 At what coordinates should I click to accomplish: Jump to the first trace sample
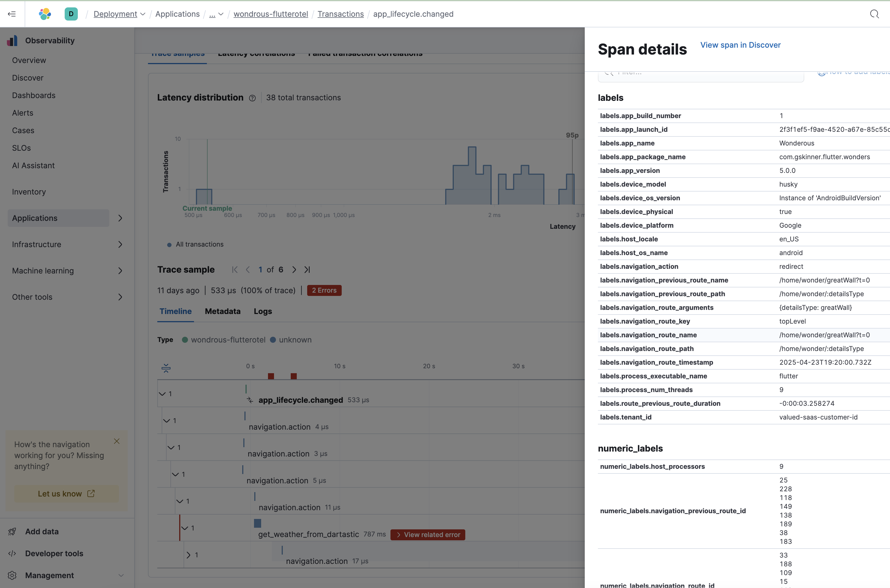click(x=235, y=270)
